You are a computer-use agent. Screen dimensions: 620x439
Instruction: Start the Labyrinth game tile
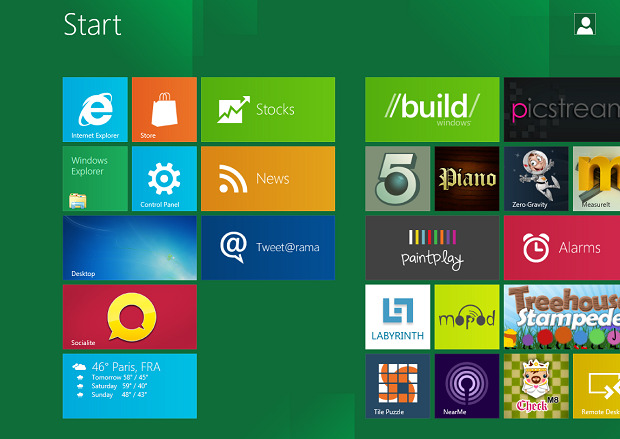(x=397, y=316)
